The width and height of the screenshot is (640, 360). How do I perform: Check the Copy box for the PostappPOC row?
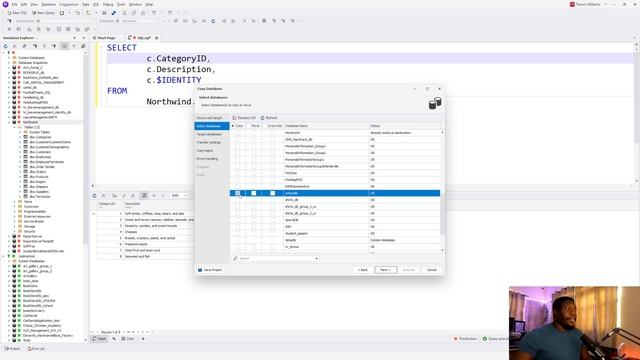pyautogui.click(x=238, y=180)
